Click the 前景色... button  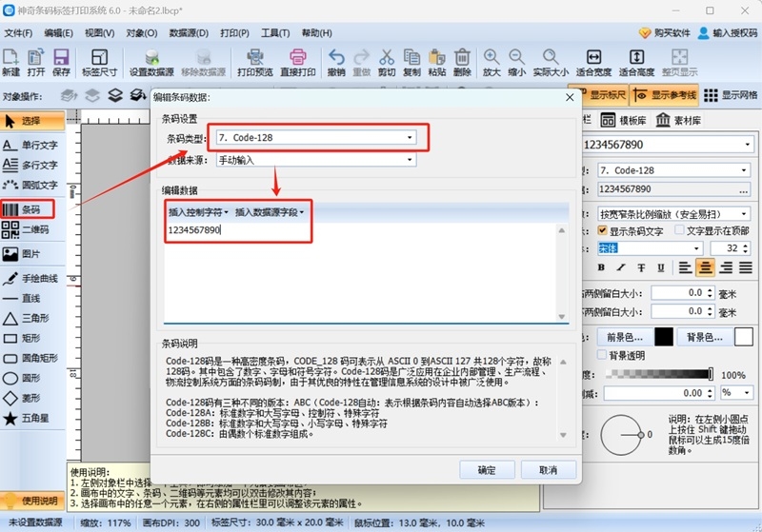click(x=624, y=337)
